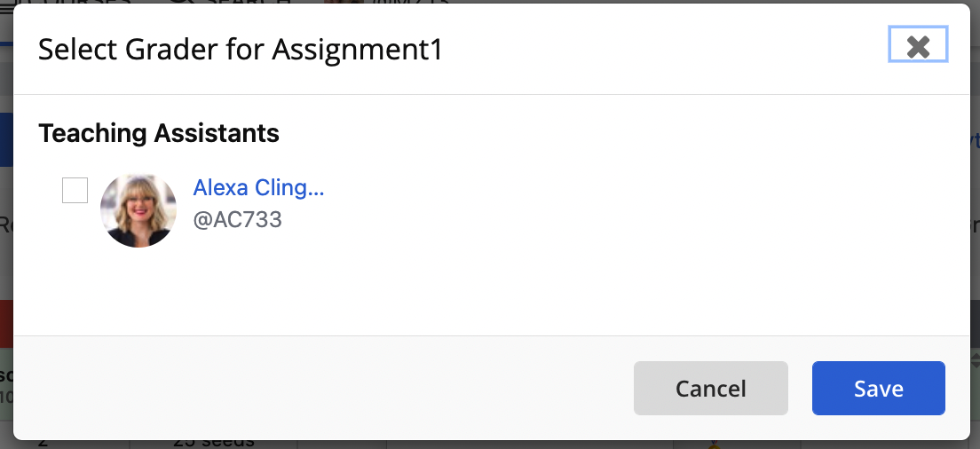Follow the Alexa Cling… name link

[x=258, y=187]
